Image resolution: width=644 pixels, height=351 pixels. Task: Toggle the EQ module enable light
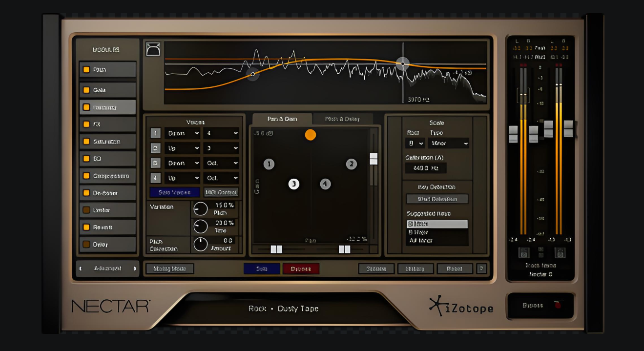click(x=86, y=159)
